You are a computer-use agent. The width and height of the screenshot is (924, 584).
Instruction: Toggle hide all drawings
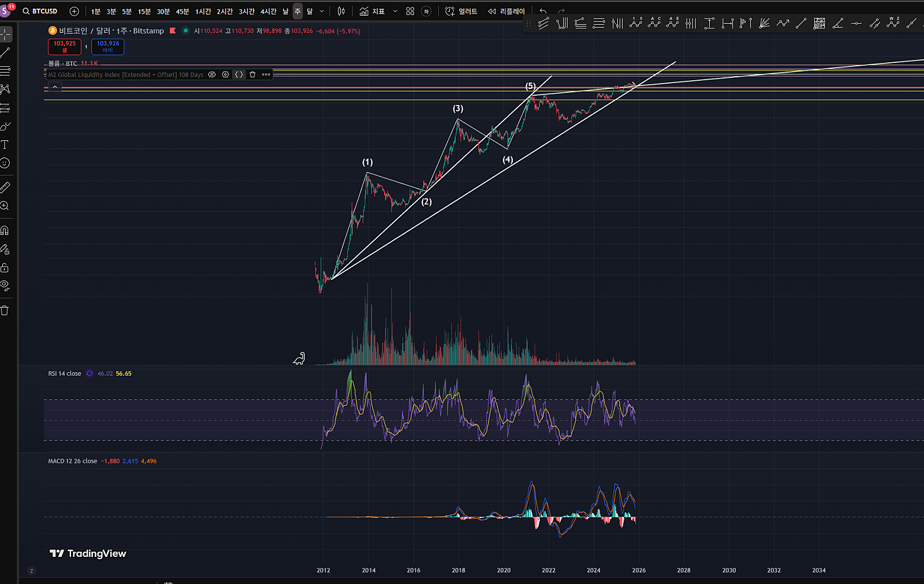5,286
